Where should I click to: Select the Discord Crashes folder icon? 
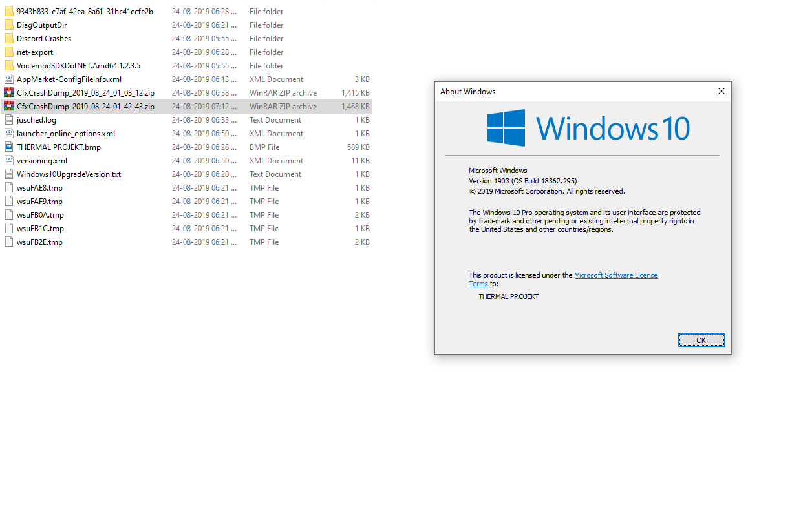[9, 39]
